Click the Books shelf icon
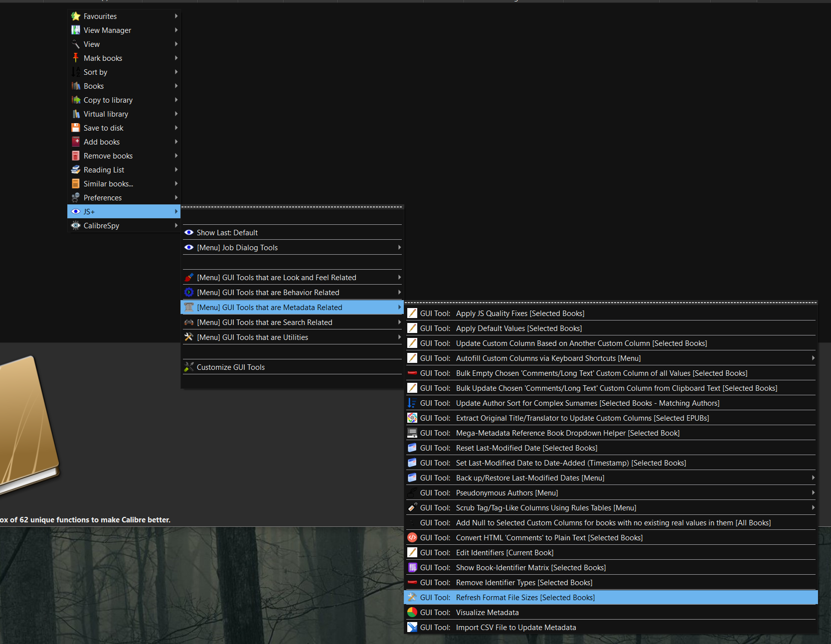The height and width of the screenshot is (644, 831). (x=76, y=86)
